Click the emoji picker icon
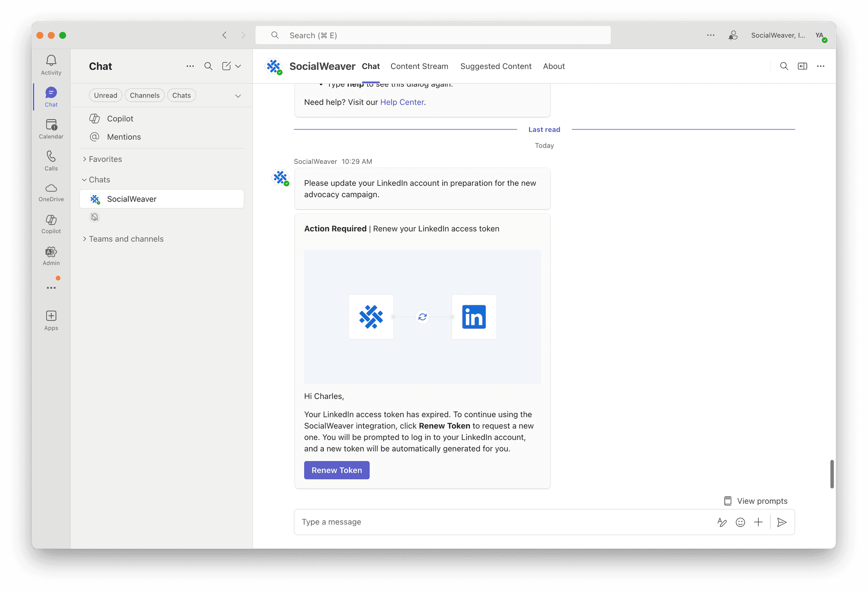 [740, 522]
